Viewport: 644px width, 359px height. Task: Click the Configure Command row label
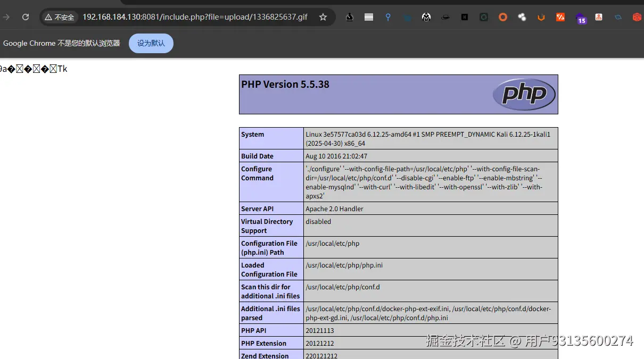click(x=257, y=173)
